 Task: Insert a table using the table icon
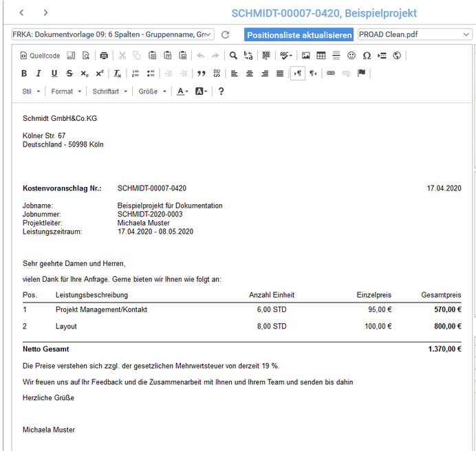coord(321,56)
